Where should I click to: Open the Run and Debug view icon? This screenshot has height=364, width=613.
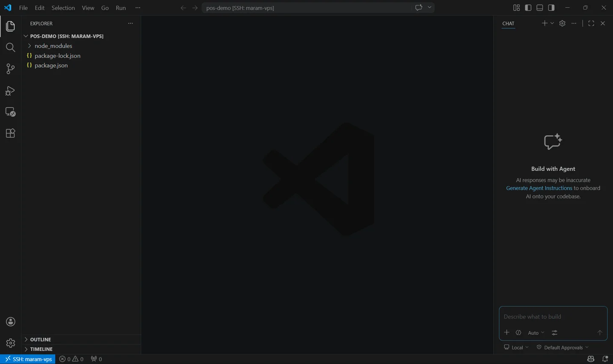pyautogui.click(x=10, y=91)
